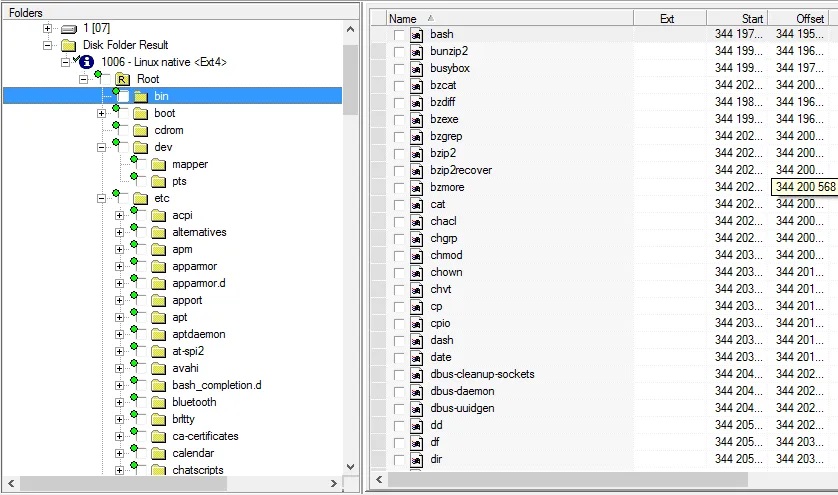The image size is (838, 495).
Task: Click the Start column header
Action: 739,18
